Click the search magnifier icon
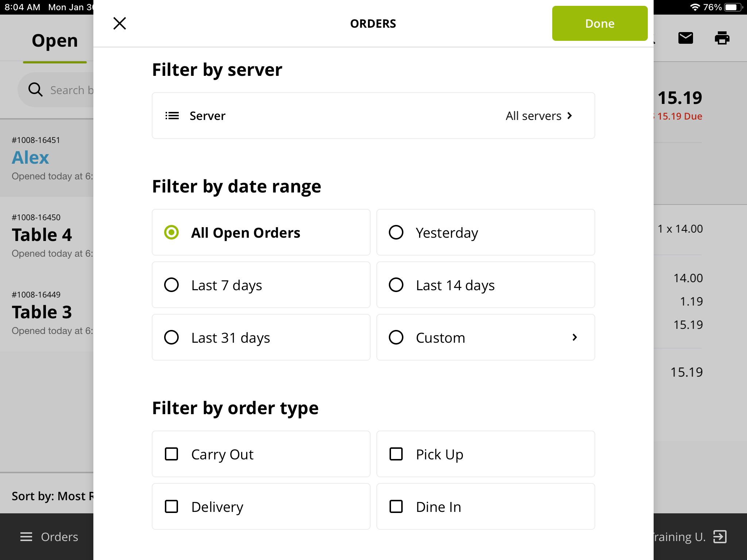 coord(35,90)
